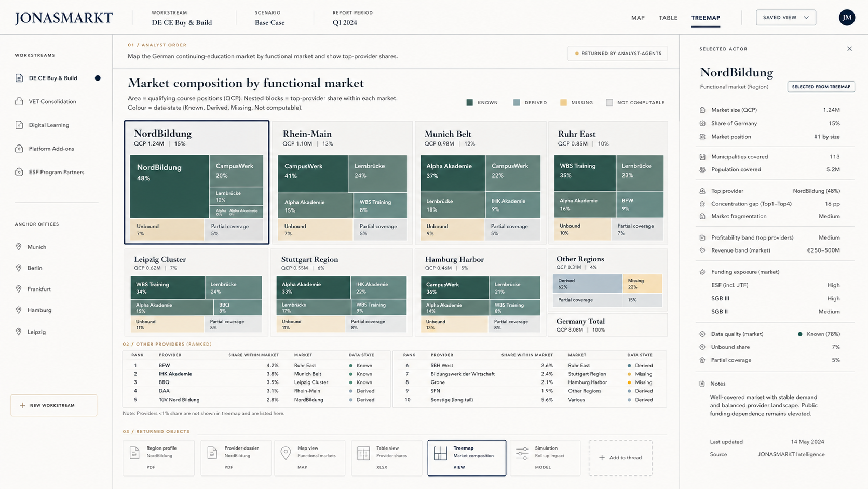Open the VET Consolidation workstream icon
This screenshot has height=489, width=868.
point(19,101)
